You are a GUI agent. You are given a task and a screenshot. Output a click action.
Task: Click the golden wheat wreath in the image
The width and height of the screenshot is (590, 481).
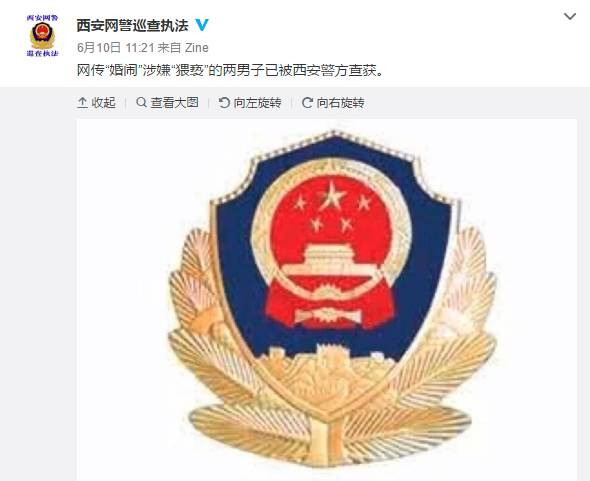(x=333, y=395)
